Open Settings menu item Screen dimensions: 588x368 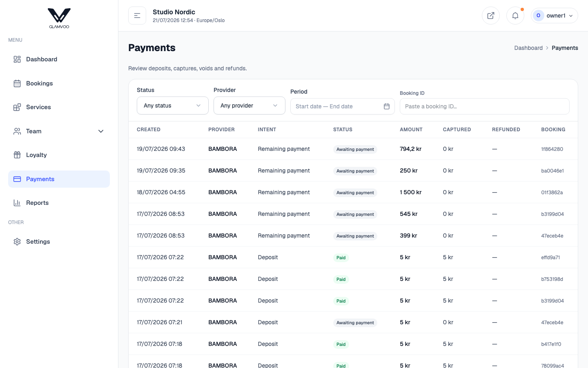tap(59, 242)
